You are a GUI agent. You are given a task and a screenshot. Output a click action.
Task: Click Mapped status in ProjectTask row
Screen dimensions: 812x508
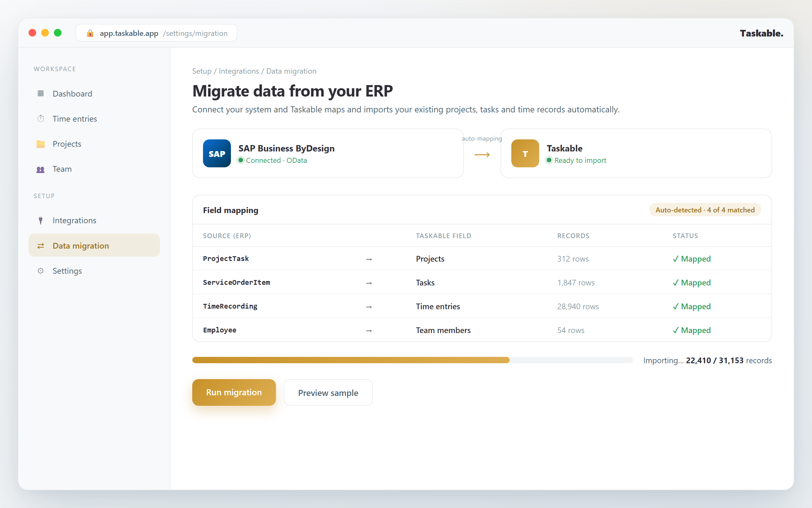[x=691, y=259]
